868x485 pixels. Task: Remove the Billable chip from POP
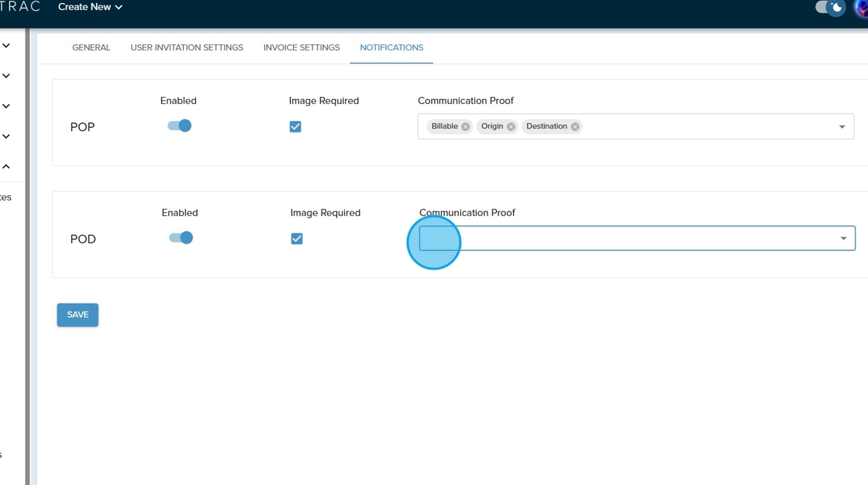[466, 127]
